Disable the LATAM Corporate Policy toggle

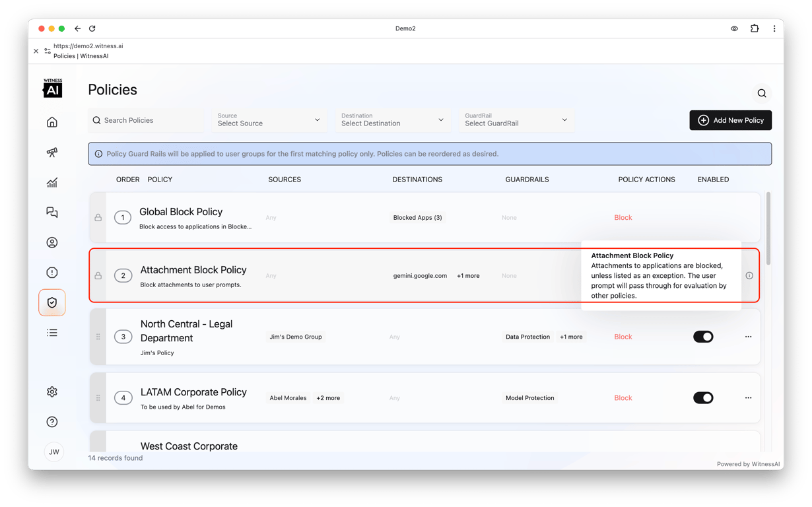pyautogui.click(x=703, y=397)
